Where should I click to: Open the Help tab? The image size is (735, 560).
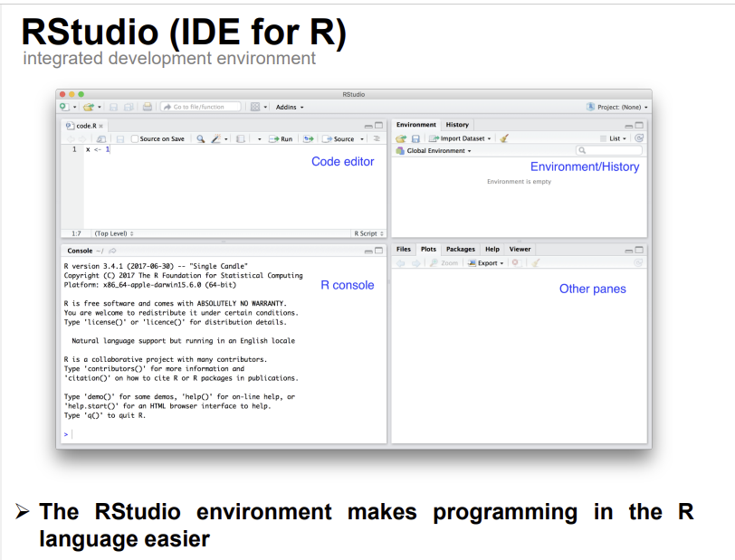coord(492,250)
